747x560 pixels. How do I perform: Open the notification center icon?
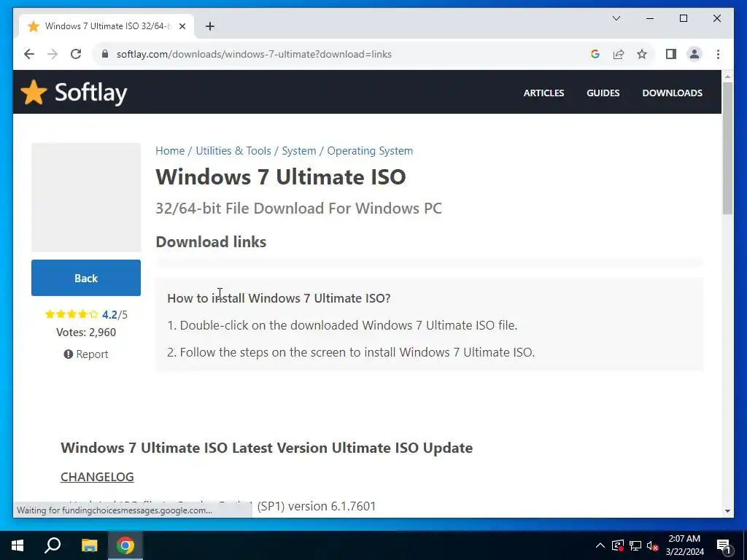pyautogui.click(x=724, y=546)
